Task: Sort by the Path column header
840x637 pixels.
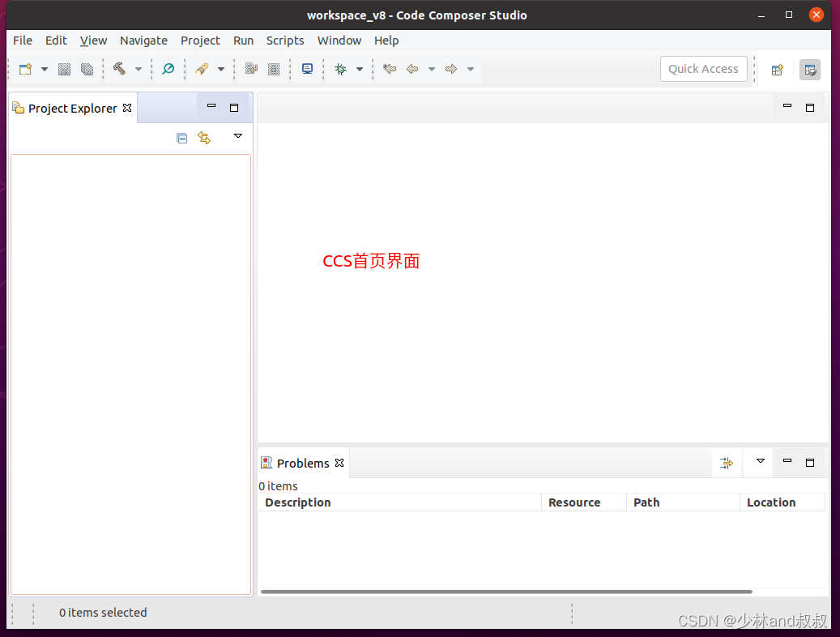Action: click(683, 502)
